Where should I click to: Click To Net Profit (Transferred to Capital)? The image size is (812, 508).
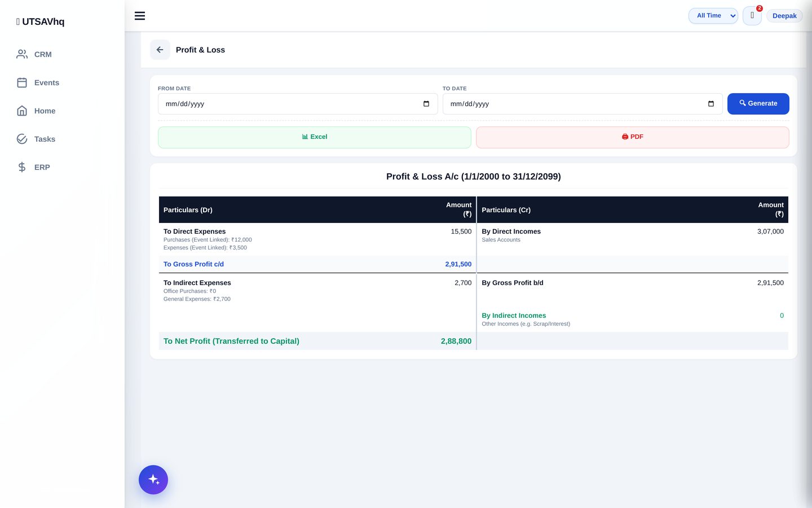pyautogui.click(x=231, y=341)
